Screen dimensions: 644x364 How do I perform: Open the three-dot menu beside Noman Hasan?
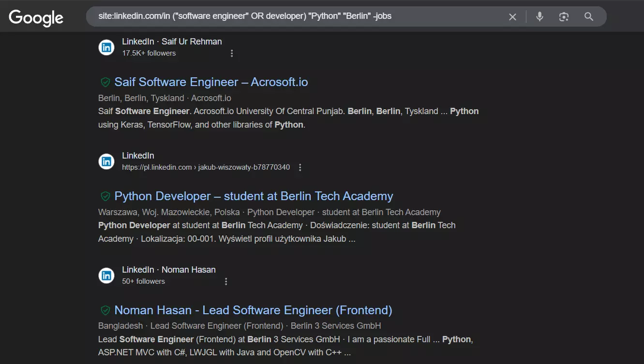pyautogui.click(x=226, y=281)
